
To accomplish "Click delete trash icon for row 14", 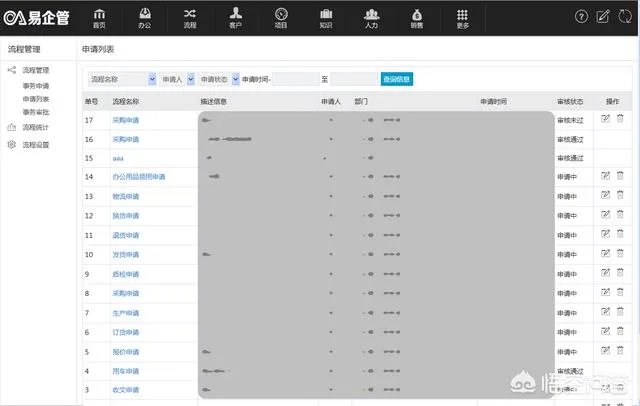I will (x=620, y=176).
